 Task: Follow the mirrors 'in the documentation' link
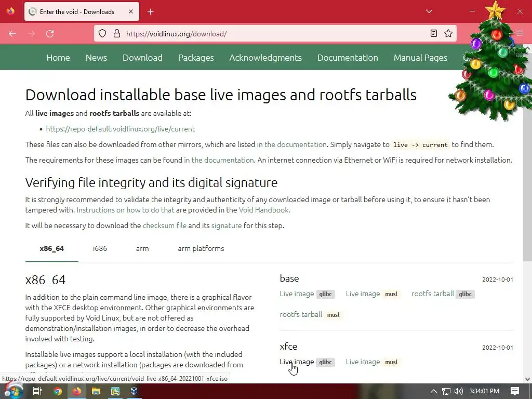[291, 144]
